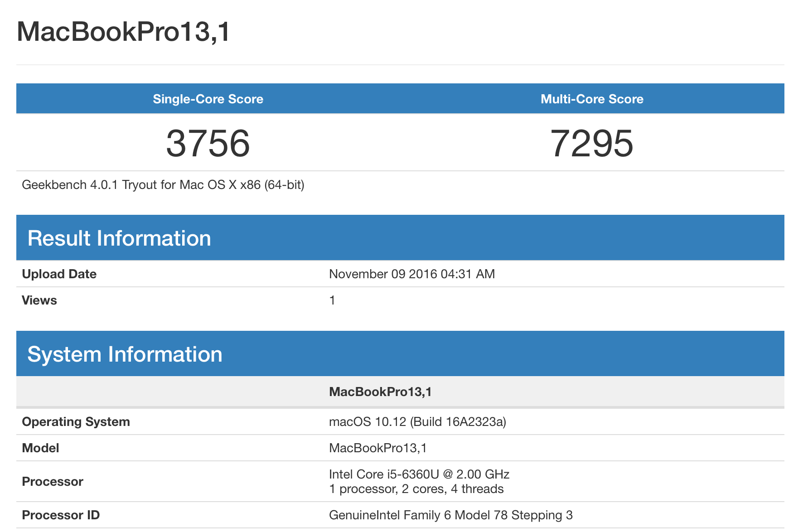Click the Views label
Image resolution: width=803 pixels, height=532 pixels.
point(39,300)
